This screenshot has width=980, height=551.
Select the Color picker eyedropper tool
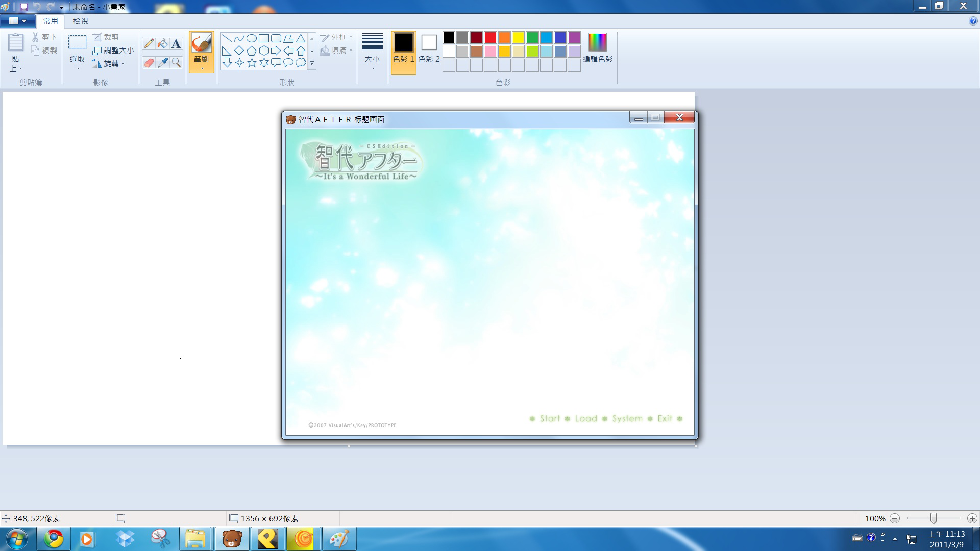click(x=162, y=63)
